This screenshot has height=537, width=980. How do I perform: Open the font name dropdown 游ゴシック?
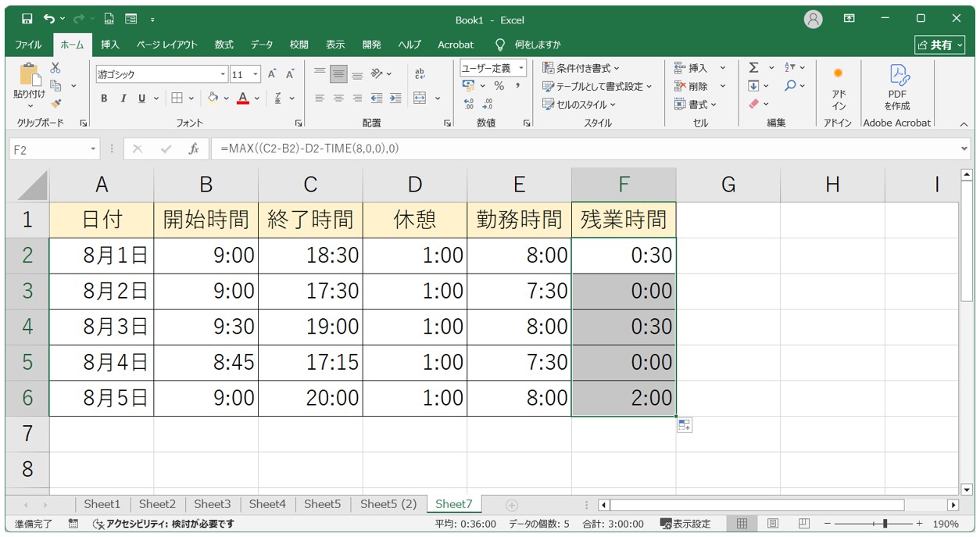(x=223, y=75)
